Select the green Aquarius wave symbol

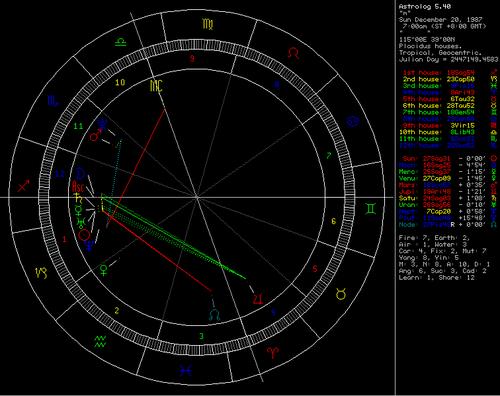tap(101, 342)
